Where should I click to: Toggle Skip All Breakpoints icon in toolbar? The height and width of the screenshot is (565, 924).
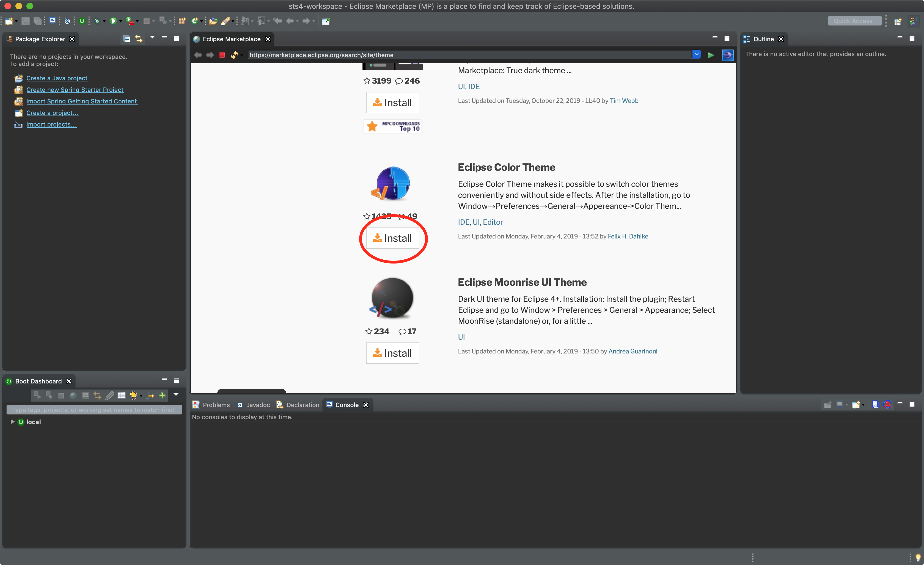(67, 21)
